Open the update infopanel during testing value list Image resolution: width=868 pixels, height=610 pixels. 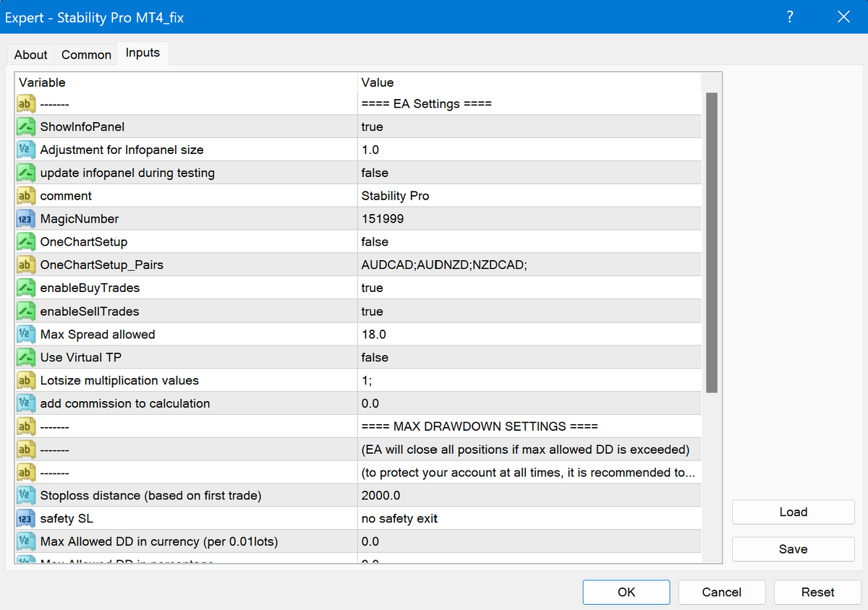[x=529, y=173]
